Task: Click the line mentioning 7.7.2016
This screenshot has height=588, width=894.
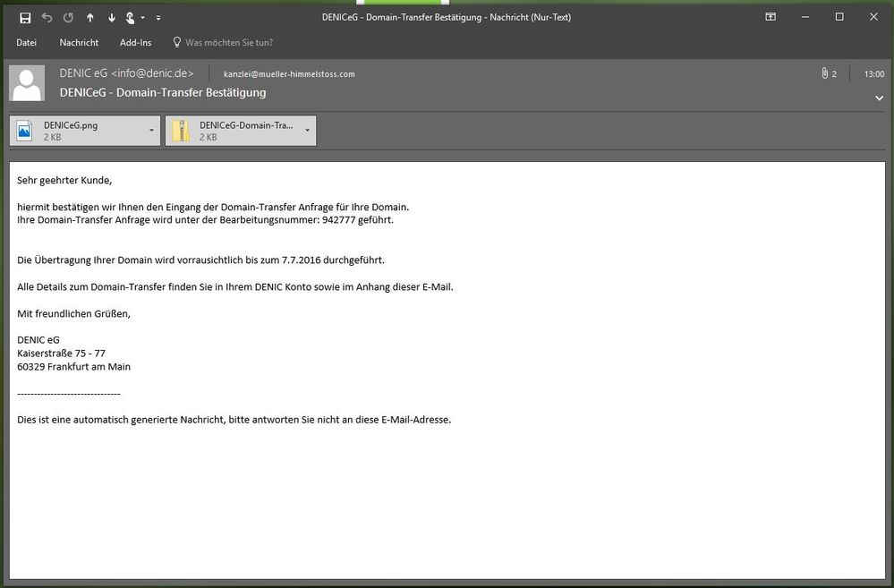Action: coord(200,260)
